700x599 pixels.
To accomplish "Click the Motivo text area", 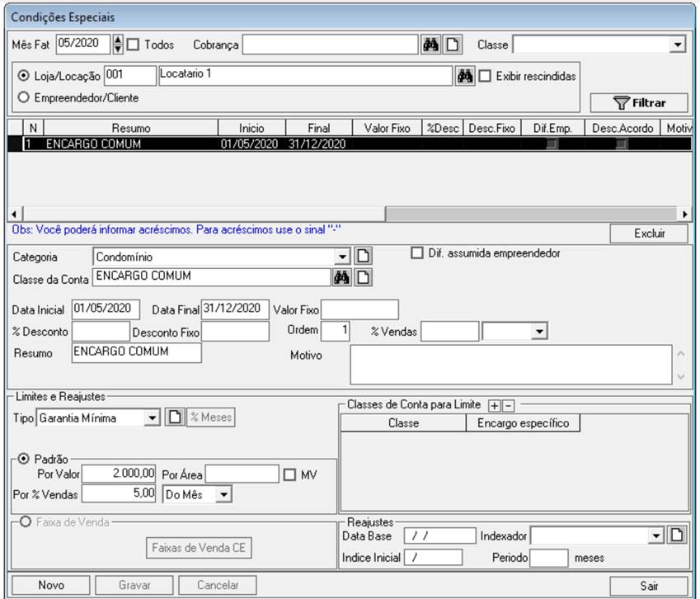I will [x=511, y=365].
